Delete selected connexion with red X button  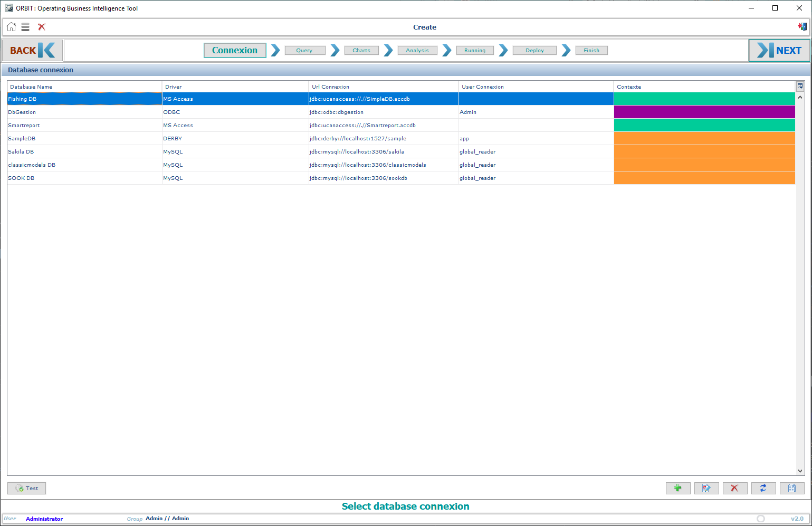(x=735, y=488)
